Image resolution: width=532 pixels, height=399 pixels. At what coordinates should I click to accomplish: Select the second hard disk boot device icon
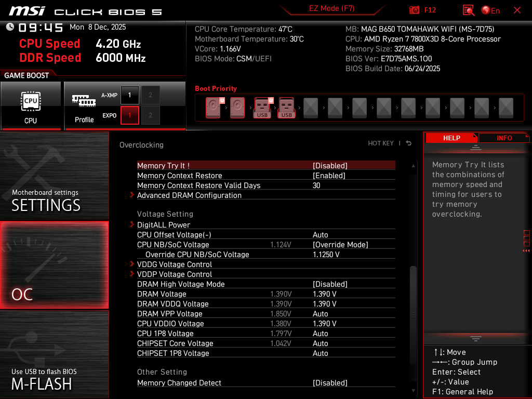[x=237, y=108]
